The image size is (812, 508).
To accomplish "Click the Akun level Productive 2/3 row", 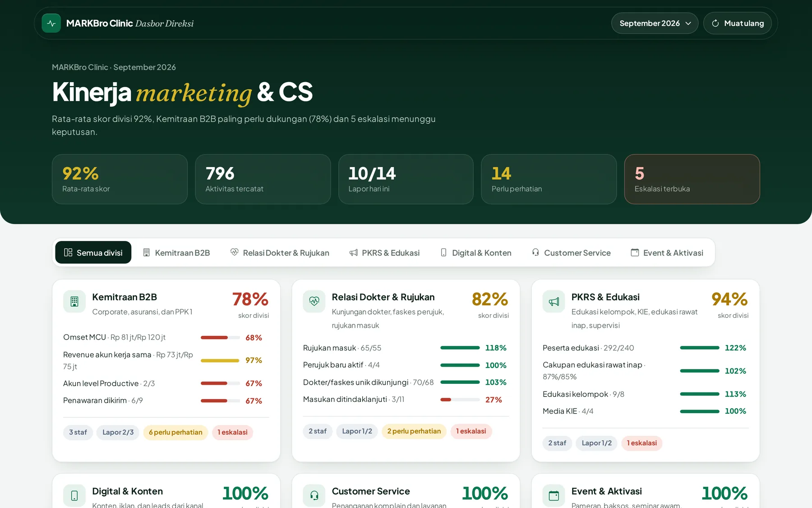I will (x=166, y=383).
